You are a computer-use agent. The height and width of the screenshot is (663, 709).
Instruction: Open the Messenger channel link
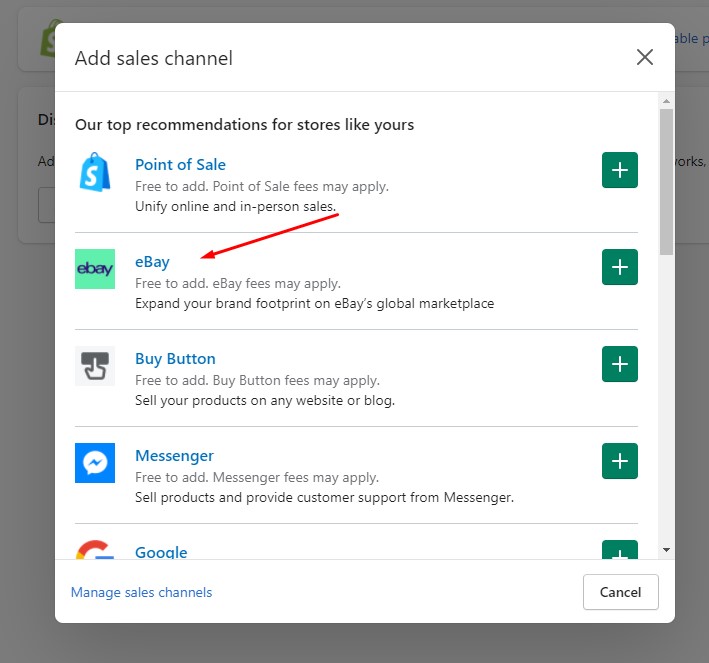click(x=175, y=456)
